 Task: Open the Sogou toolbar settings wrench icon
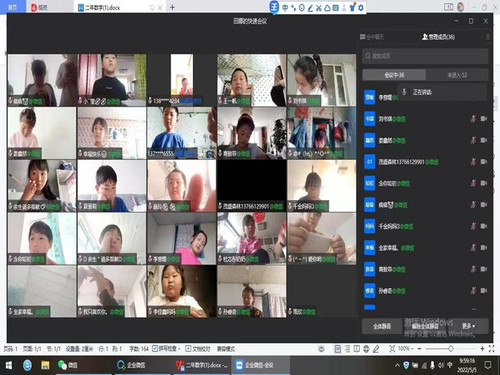tap(361, 8)
